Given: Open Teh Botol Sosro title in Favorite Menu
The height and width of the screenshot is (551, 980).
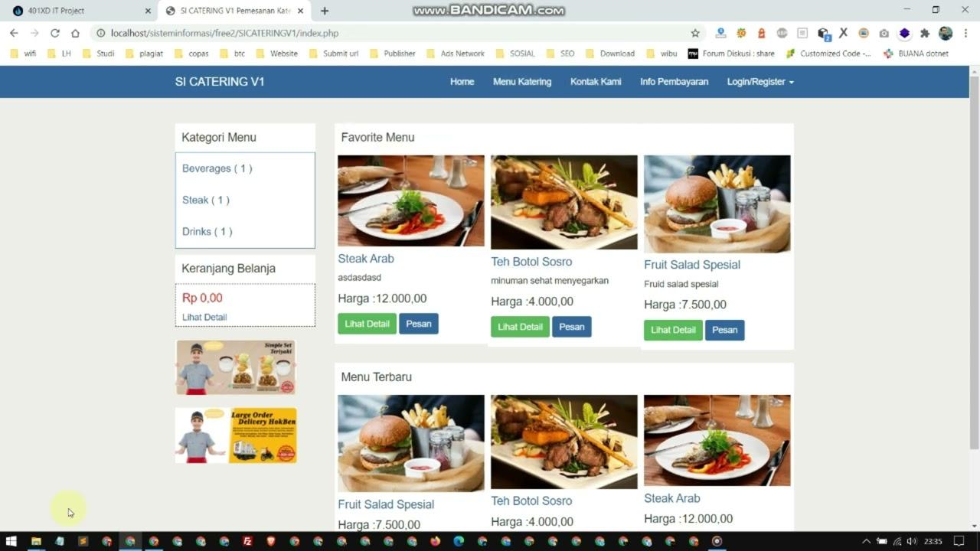Looking at the screenshot, I should [x=531, y=262].
